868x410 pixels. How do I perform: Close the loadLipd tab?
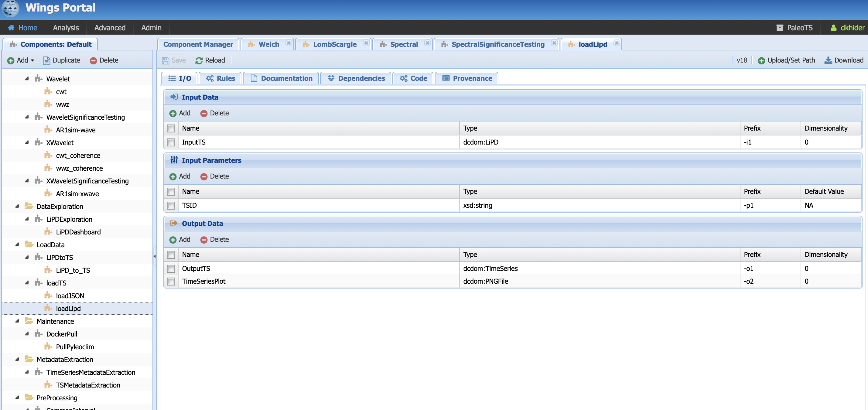pyautogui.click(x=617, y=43)
